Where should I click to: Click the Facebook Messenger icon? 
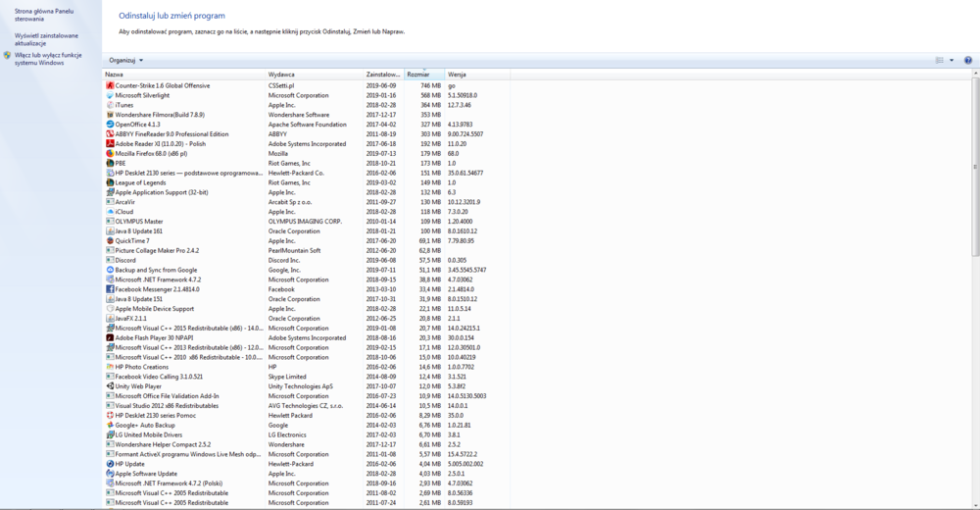point(110,289)
